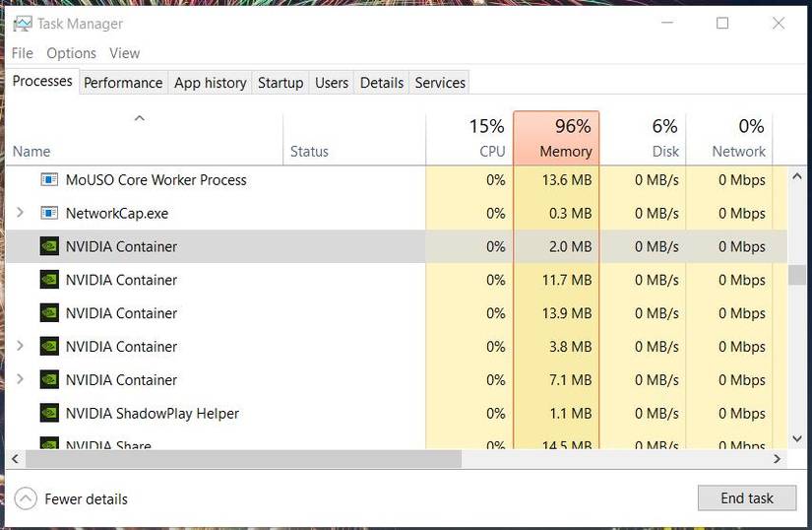The width and height of the screenshot is (812, 530).
Task: Click the NetworkCap.exe process icon
Action: (x=49, y=213)
